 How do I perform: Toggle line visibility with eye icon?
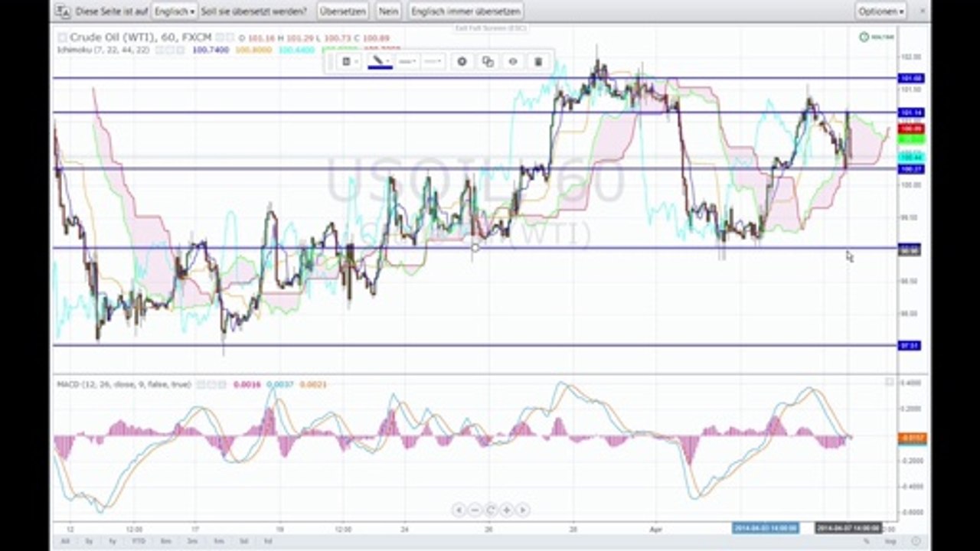coord(513,61)
